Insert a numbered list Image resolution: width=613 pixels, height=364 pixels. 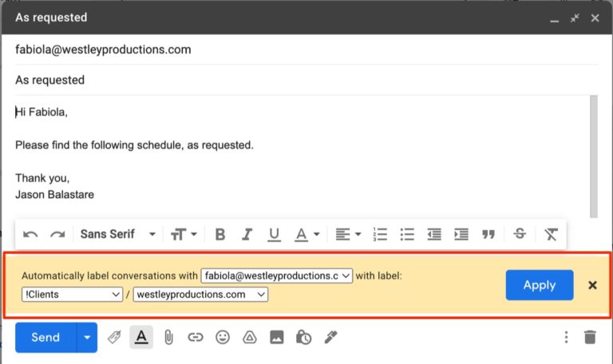[380, 235]
